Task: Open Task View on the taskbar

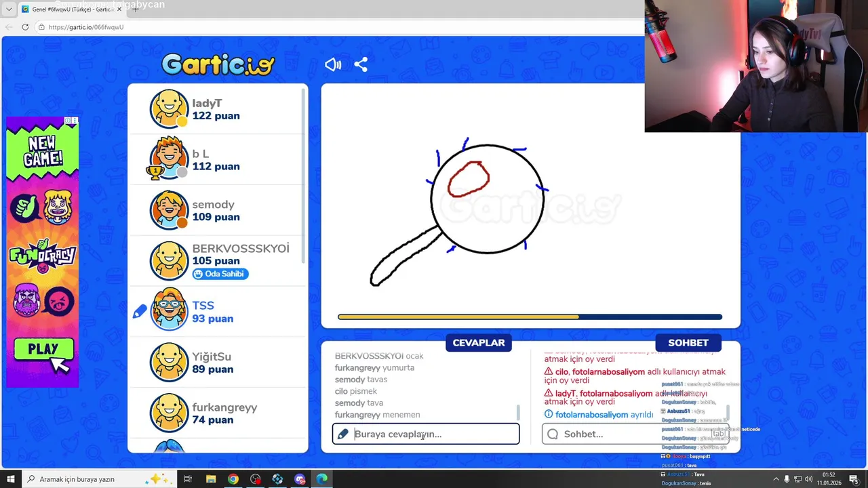Action: coord(188,479)
